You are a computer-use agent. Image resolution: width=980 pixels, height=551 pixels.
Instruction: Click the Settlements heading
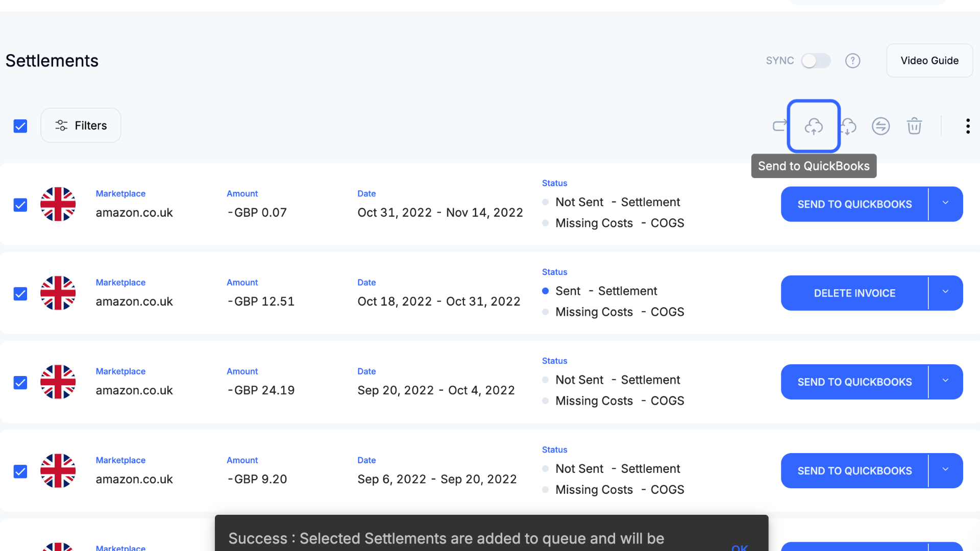click(52, 61)
